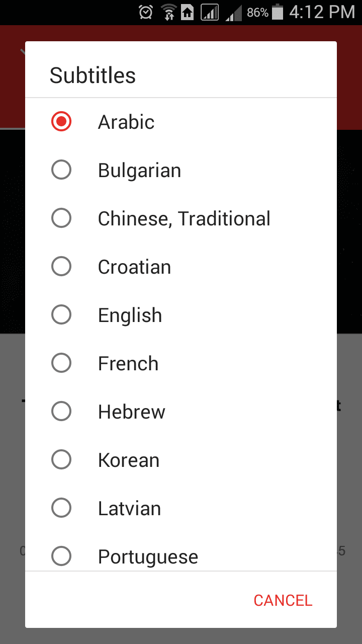
Task: Tap the Wi-Fi status icon
Action: pos(168,12)
